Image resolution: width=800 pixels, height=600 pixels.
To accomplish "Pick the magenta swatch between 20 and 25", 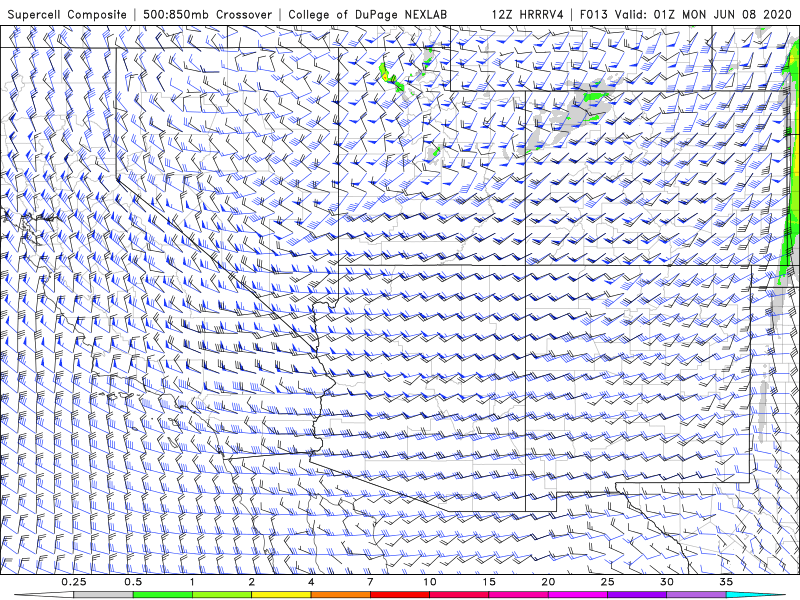I will [x=578, y=595].
